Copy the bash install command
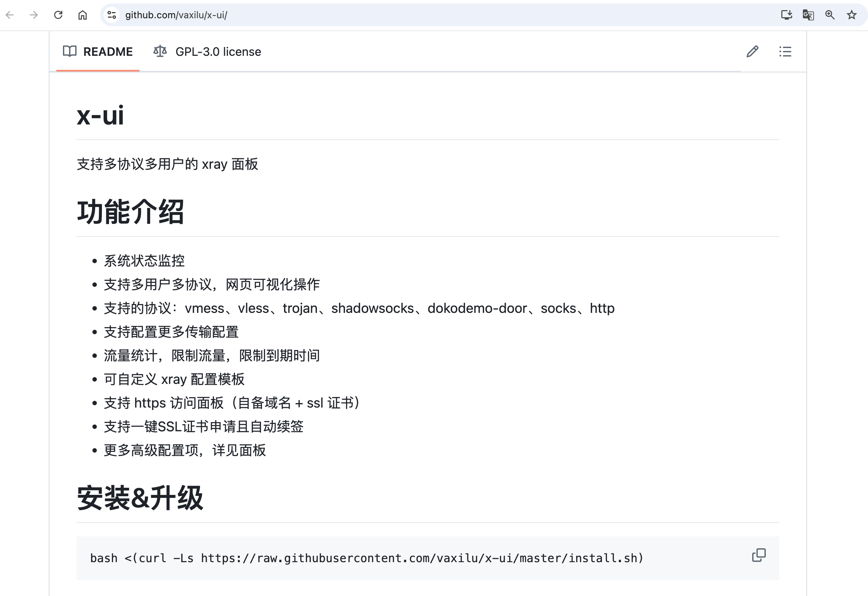 pos(759,555)
